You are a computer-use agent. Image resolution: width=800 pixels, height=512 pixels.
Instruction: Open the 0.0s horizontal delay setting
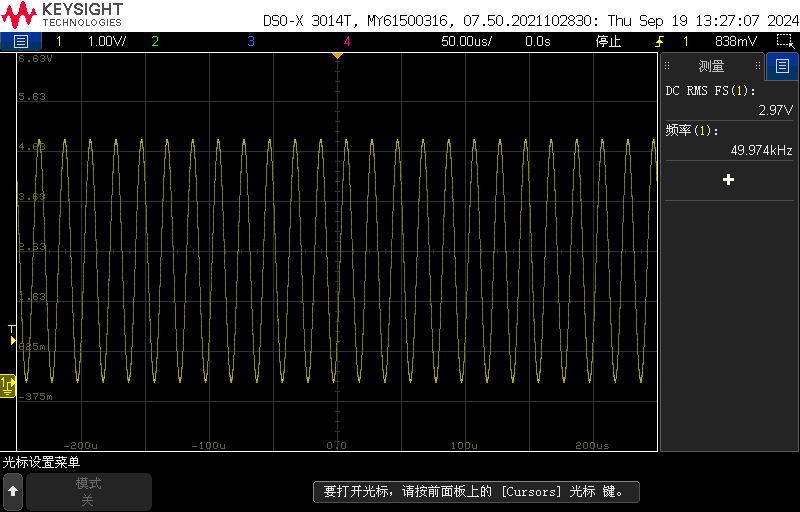pos(538,41)
